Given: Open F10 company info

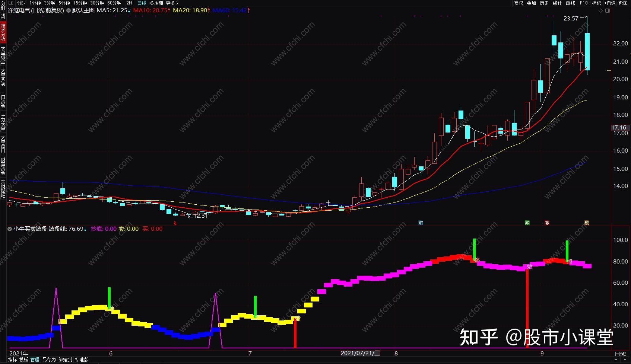Looking at the screenshot, I should [584, 3].
